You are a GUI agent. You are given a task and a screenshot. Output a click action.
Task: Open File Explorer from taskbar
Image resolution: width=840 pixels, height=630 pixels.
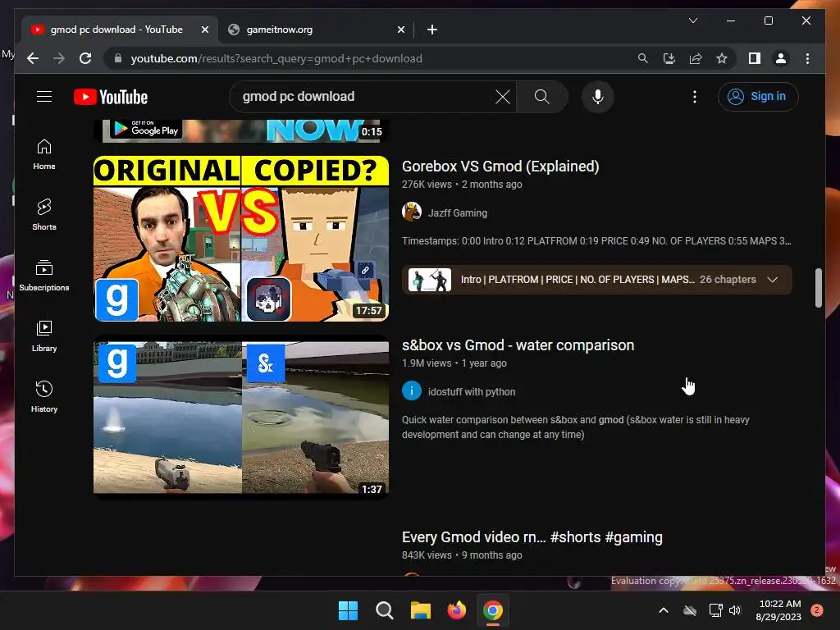[421, 610]
